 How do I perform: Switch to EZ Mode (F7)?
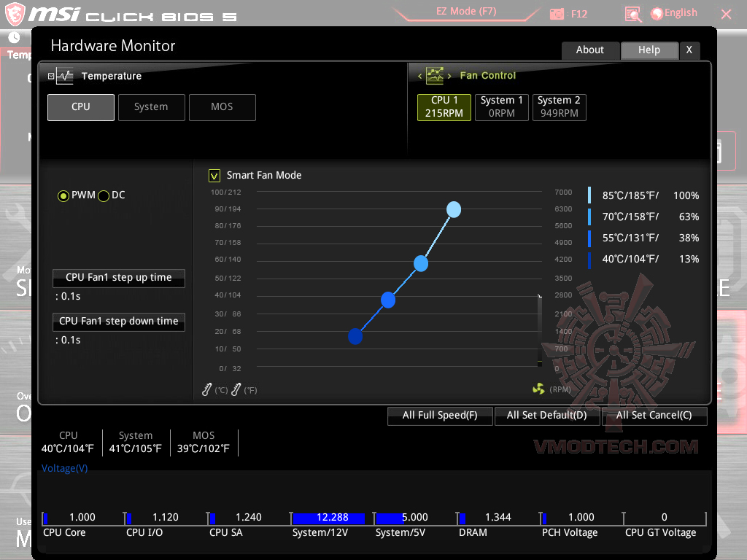coord(466,12)
